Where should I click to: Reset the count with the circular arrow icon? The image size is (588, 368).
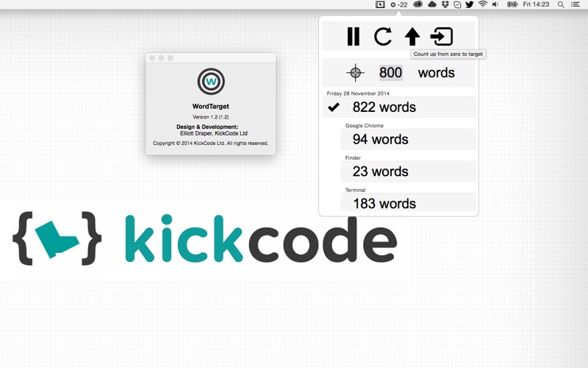point(383,36)
